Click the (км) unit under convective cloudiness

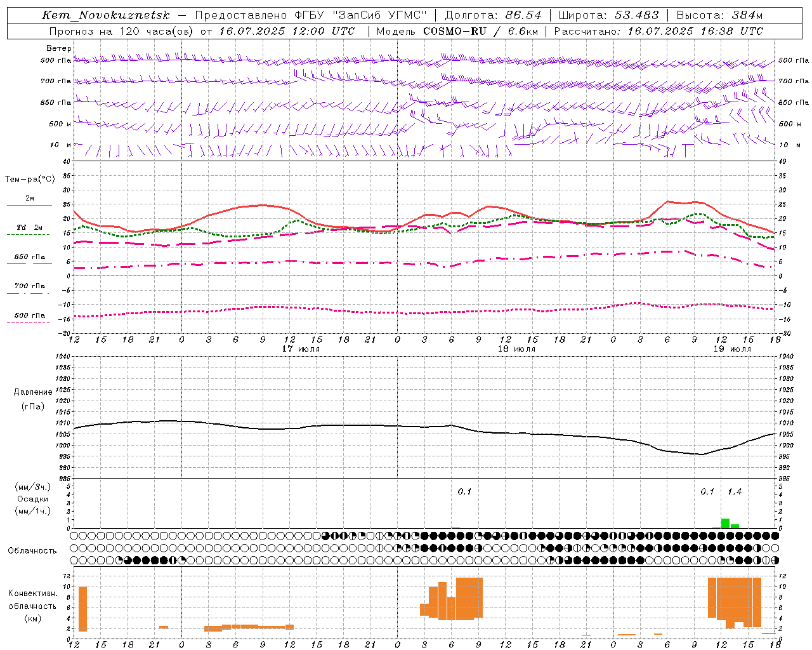click(32, 618)
